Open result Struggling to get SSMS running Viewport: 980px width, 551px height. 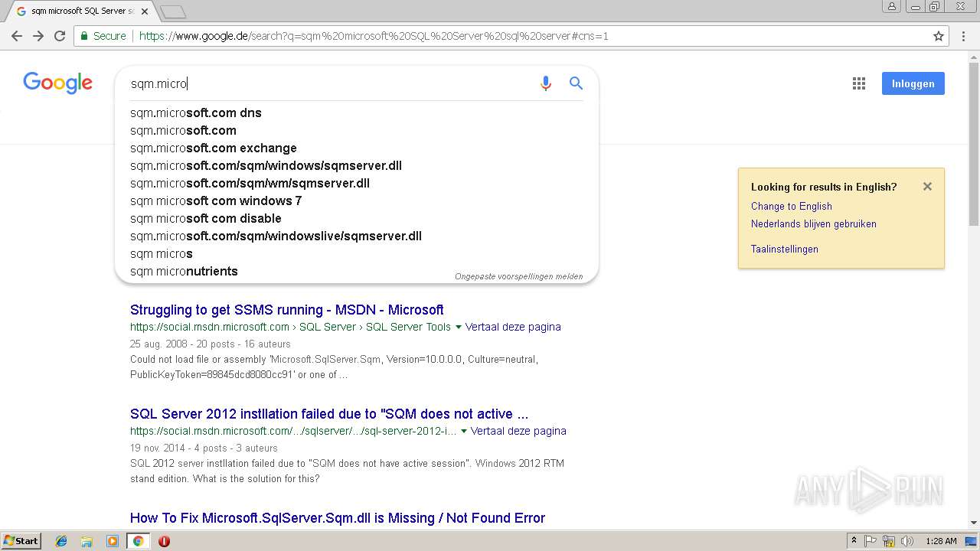(286, 310)
